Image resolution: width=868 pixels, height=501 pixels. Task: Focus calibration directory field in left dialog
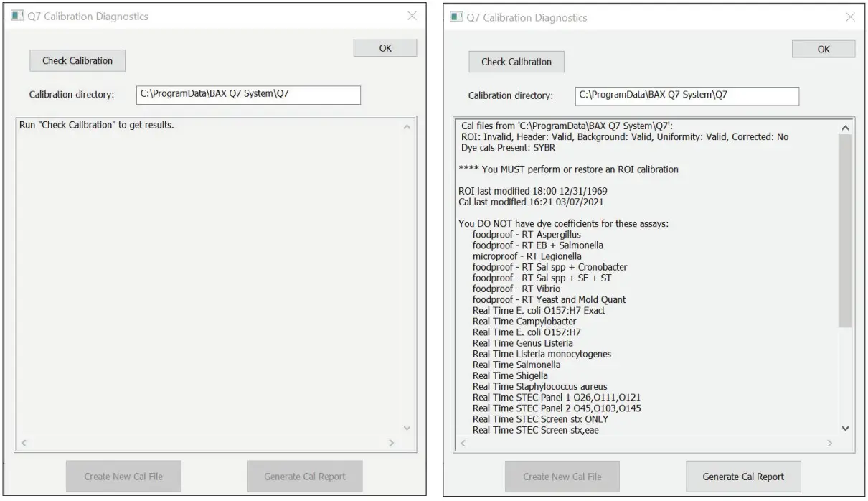pyautogui.click(x=248, y=95)
